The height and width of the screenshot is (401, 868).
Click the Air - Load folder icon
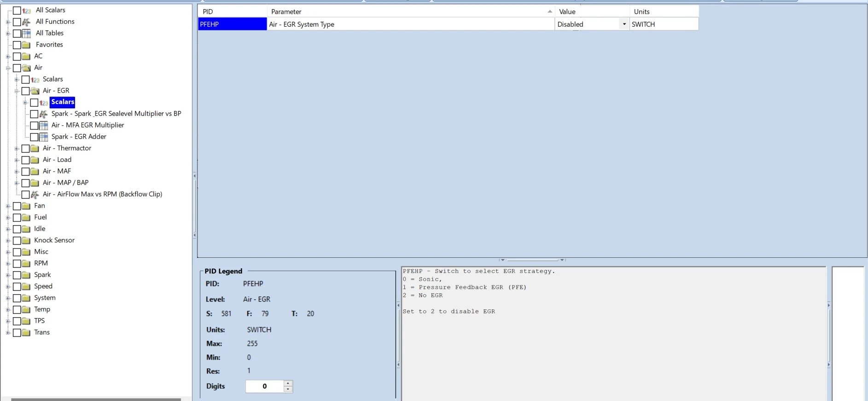coord(35,160)
